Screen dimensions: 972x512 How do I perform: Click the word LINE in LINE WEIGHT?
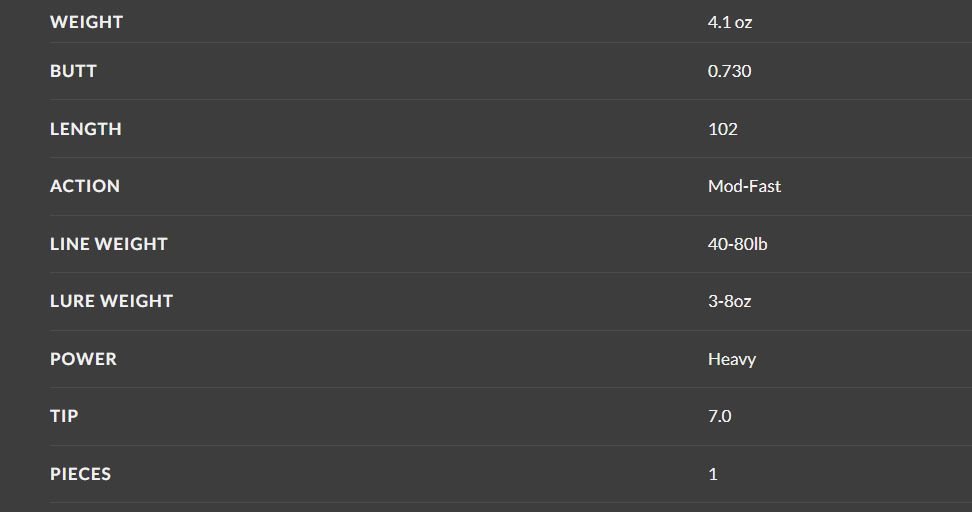(68, 244)
